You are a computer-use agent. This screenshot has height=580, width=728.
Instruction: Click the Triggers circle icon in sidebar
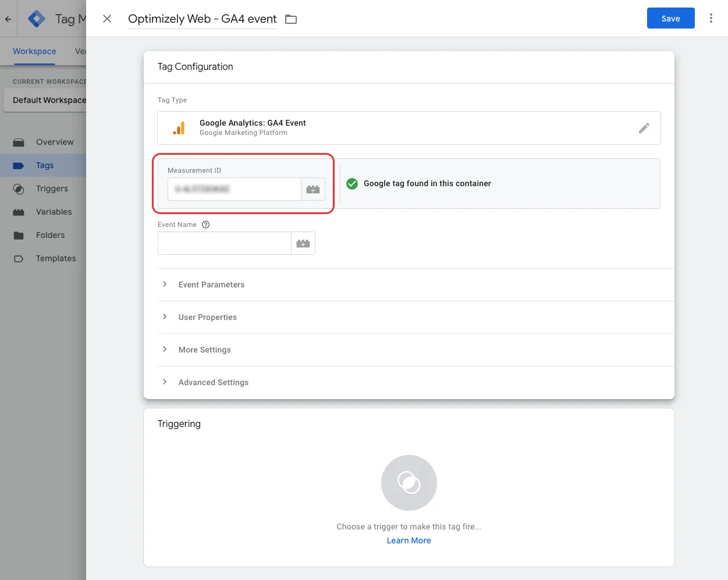[19, 189]
